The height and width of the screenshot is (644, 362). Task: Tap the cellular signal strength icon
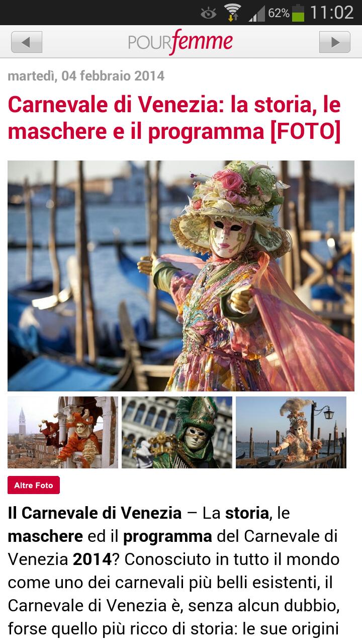click(x=257, y=13)
